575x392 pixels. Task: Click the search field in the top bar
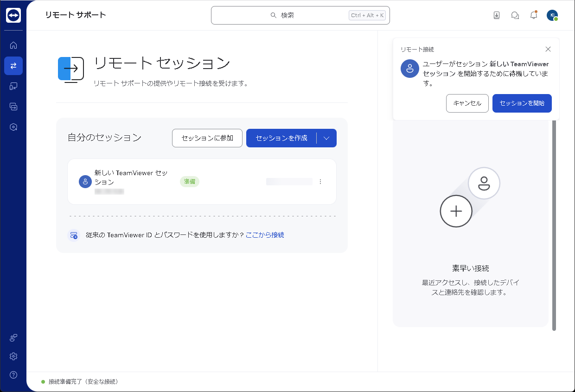click(300, 15)
